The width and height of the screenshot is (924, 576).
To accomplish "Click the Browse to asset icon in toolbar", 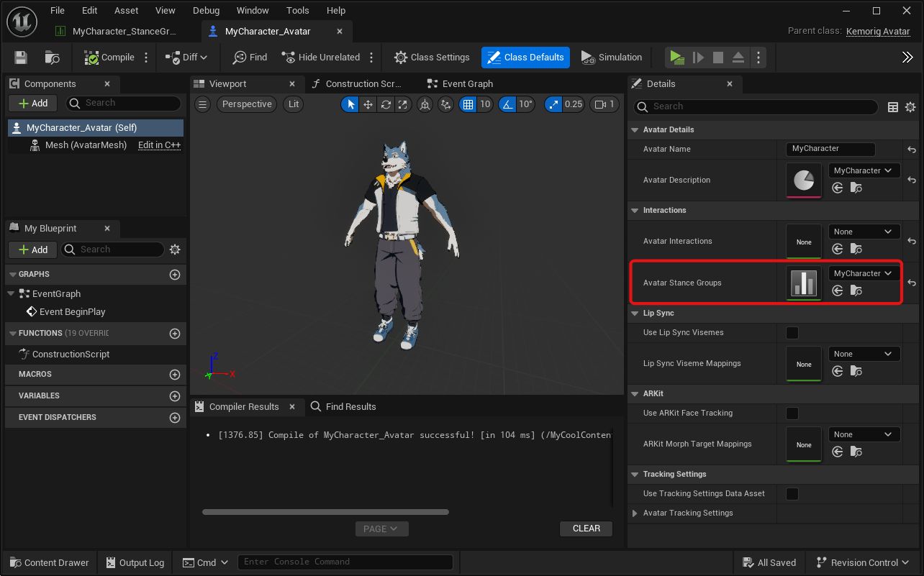I will pos(52,58).
